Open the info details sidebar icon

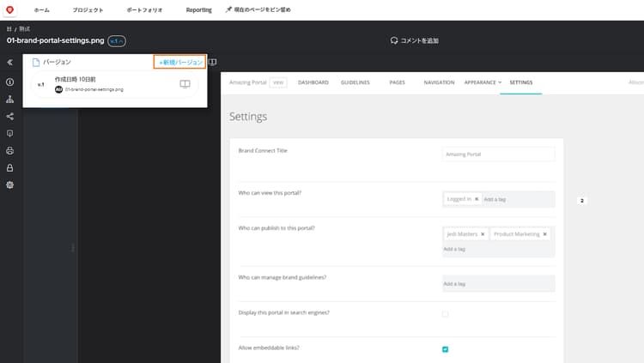coord(9,82)
